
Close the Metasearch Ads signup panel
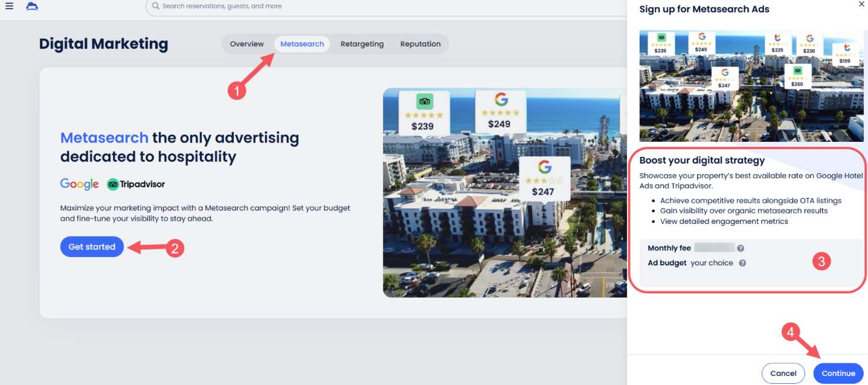[x=861, y=4]
